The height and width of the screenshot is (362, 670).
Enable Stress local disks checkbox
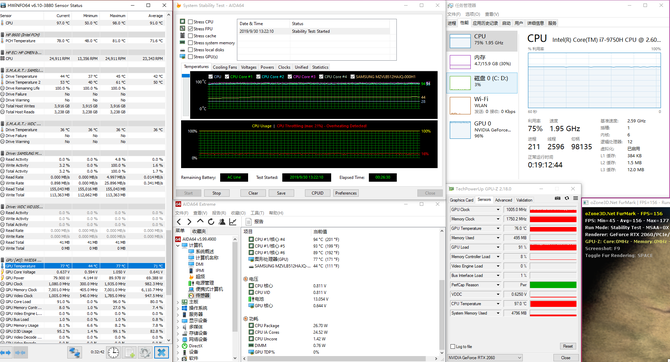(191, 50)
